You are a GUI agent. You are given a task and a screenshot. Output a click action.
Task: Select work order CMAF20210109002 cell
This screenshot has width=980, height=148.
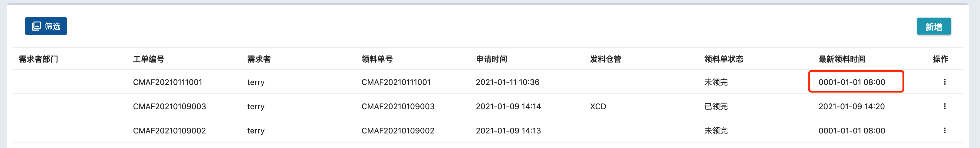click(x=169, y=130)
